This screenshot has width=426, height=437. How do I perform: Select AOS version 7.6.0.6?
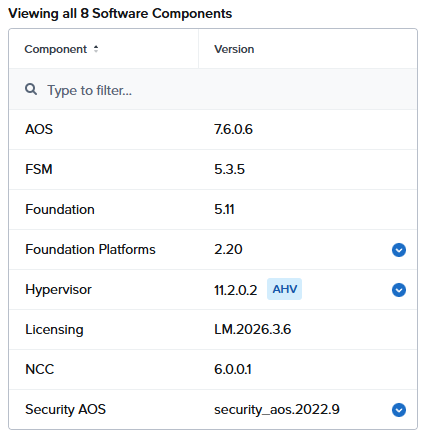(233, 129)
